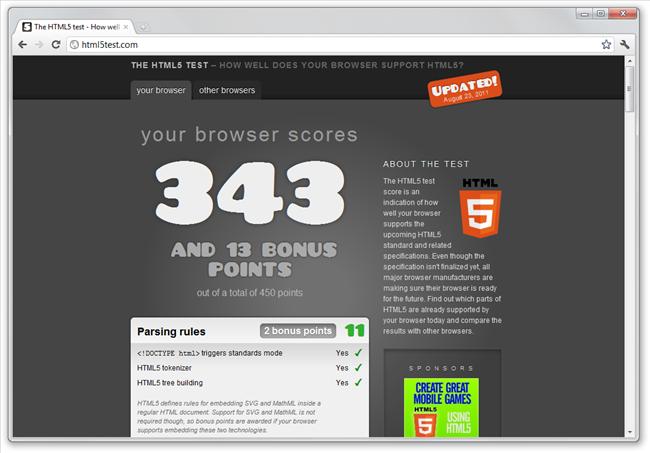Bookmark this page with the star icon

[x=606, y=44]
